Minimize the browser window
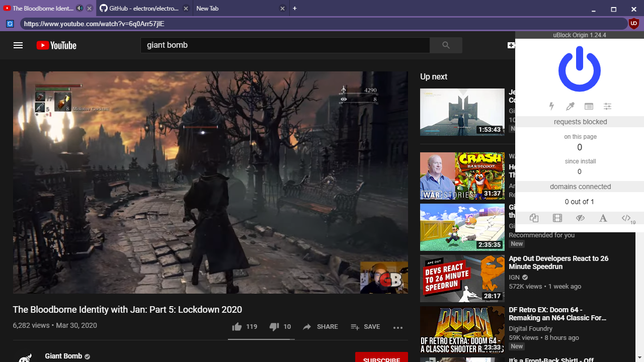Screen dimensions: 644x362 click(594, 9)
